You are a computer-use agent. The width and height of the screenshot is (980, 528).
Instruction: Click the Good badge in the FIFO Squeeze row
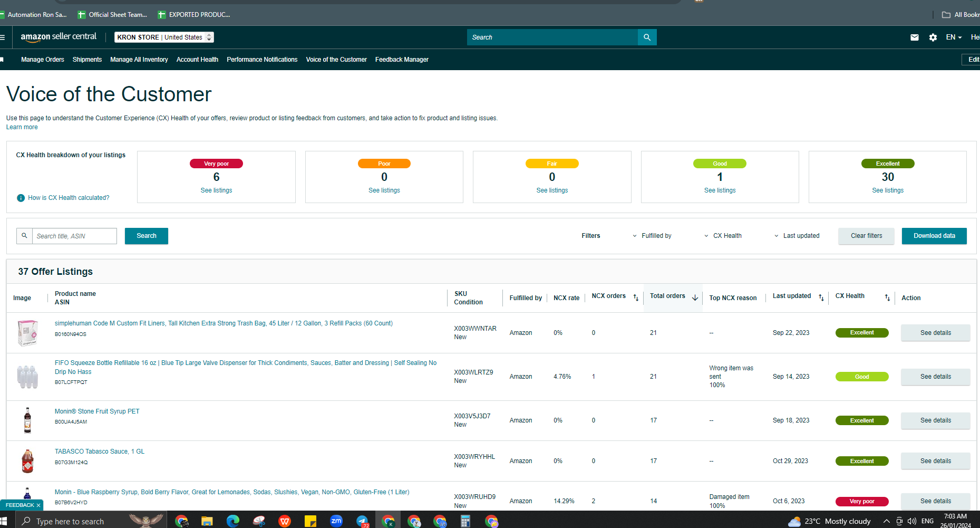tap(862, 377)
